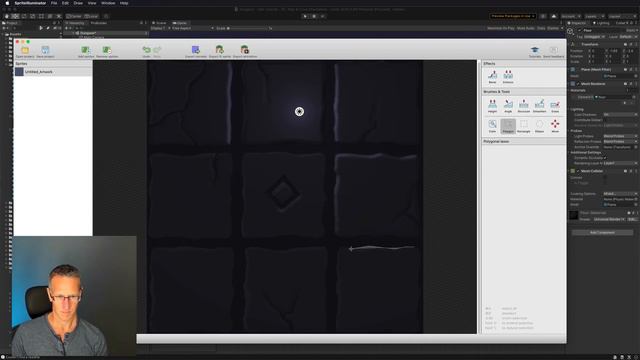Open the SpriteIlluminator application menu
Screen dimensions: 640x360
click(x=30, y=3)
